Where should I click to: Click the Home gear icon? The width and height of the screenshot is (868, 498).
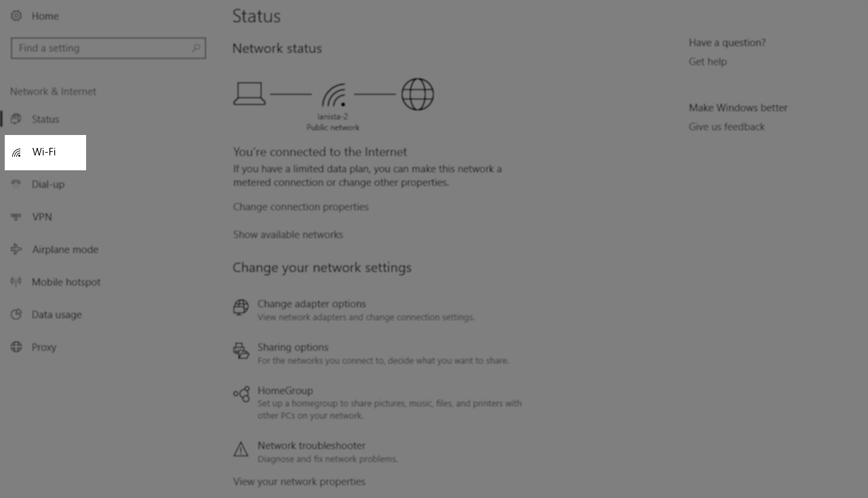tap(16, 16)
